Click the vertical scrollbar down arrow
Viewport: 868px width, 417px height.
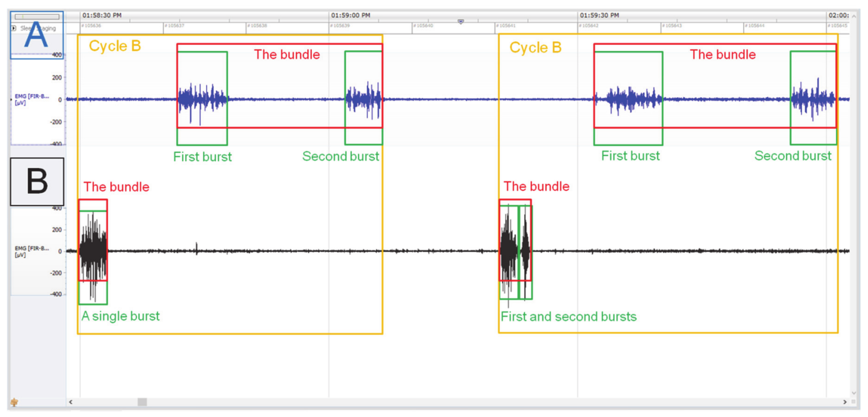(x=854, y=393)
